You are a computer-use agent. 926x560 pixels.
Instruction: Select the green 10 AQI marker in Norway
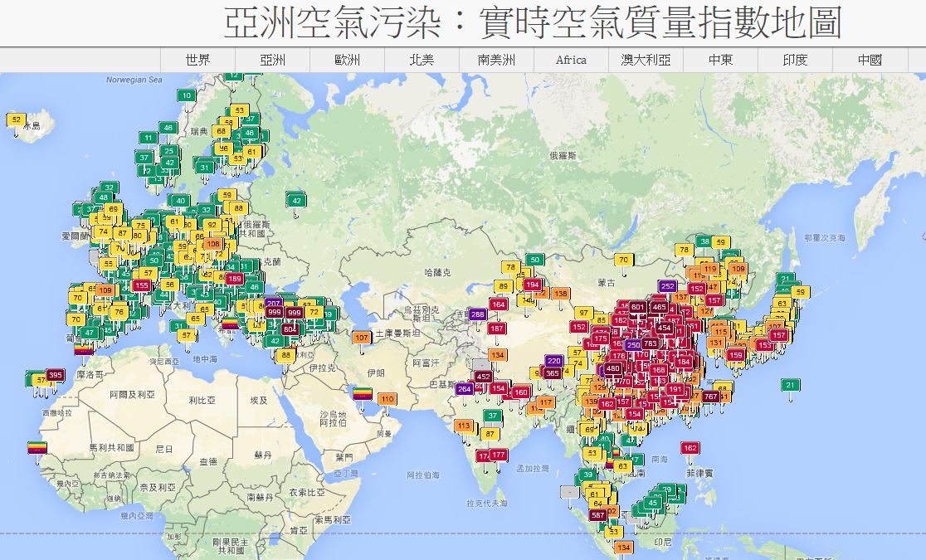pos(187,95)
